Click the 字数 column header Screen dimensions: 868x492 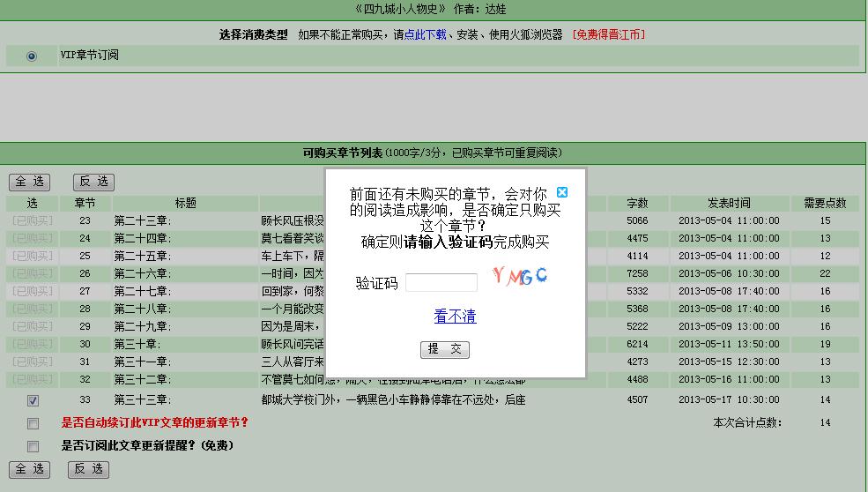[637, 204]
